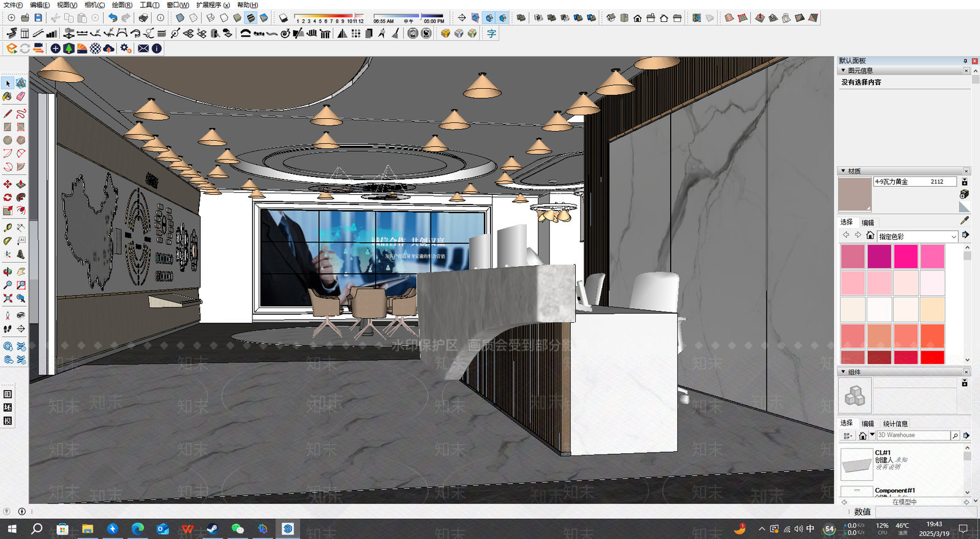This screenshot has width=980, height=539.
Task: Open the 相机(C) menu
Action: (94, 5)
